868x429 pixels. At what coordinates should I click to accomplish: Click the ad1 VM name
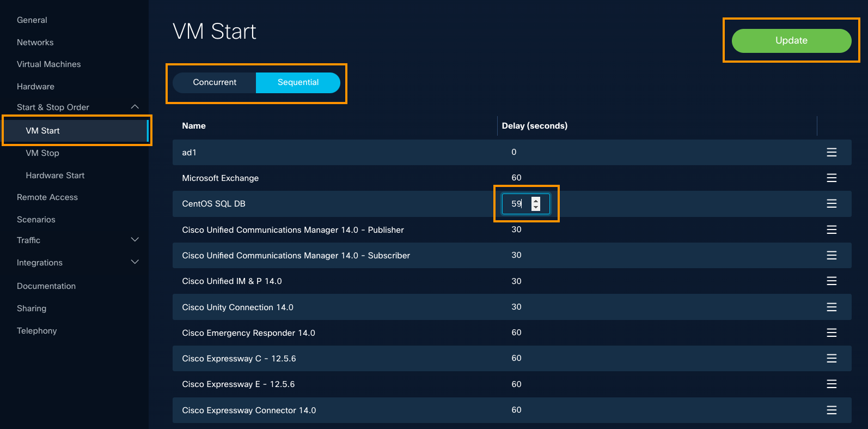tap(189, 153)
